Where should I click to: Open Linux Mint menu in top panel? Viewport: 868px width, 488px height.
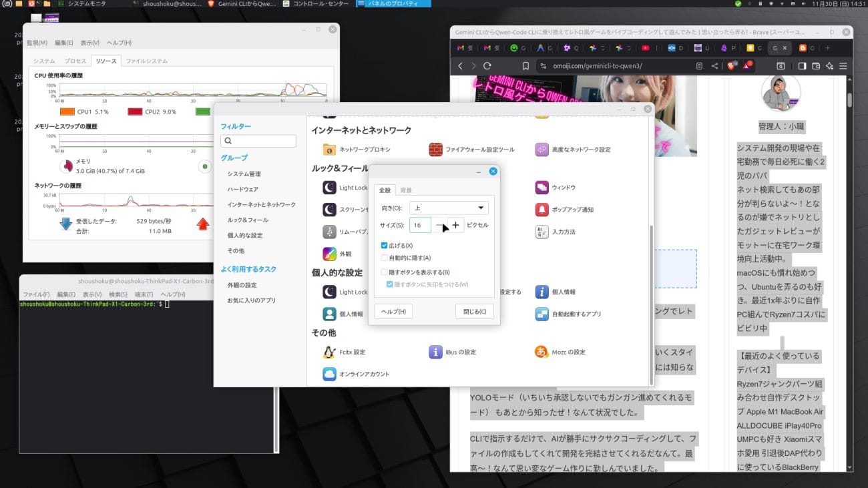6,4
